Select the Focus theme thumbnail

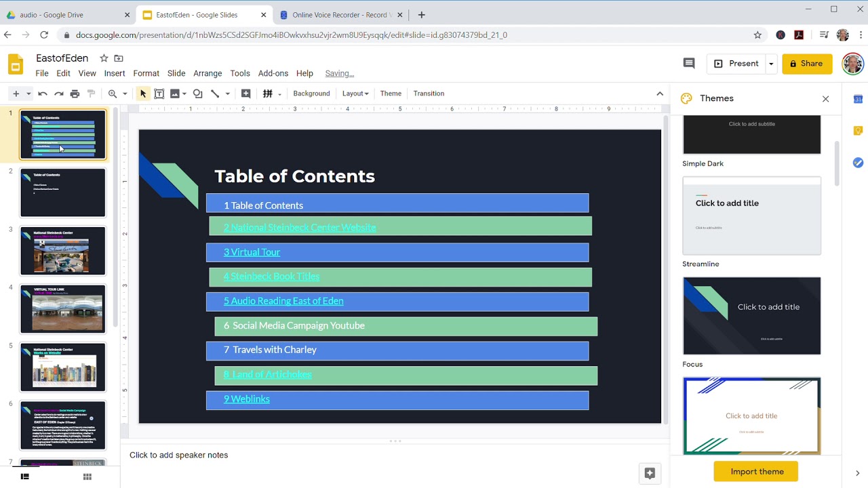pos(751,316)
